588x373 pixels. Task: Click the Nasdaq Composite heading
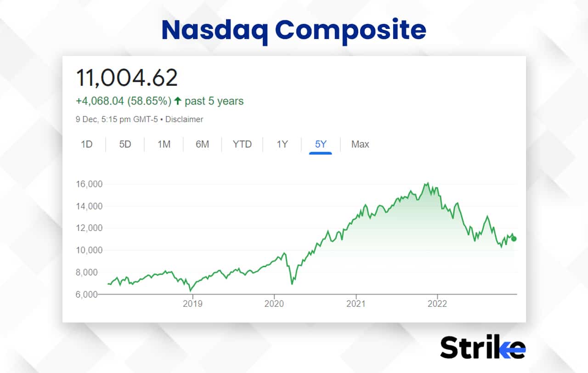[x=294, y=29]
